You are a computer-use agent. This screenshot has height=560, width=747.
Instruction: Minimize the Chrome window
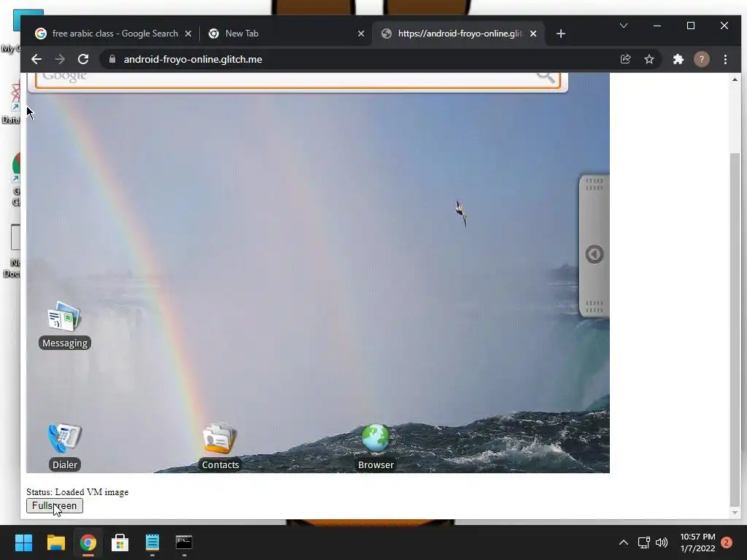point(657,26)
